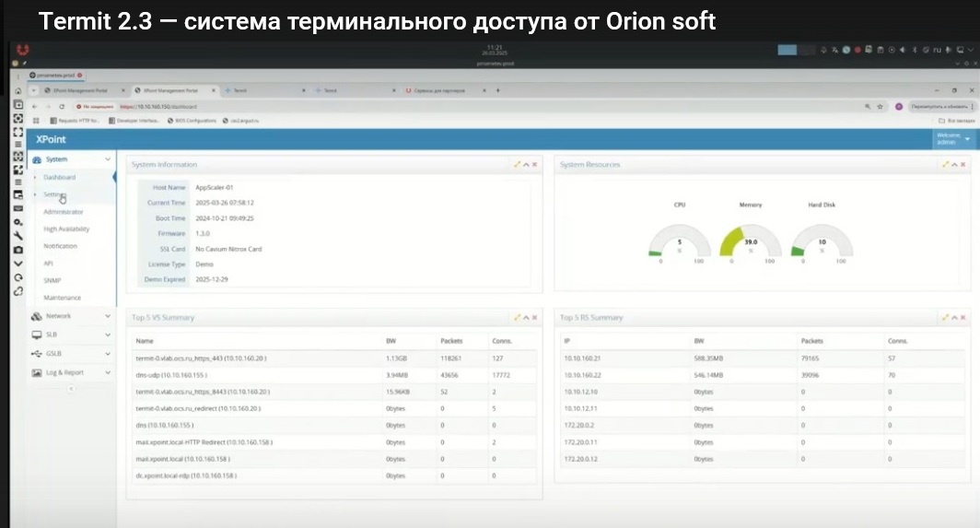
Task: Click the edit icon on Top 5 VS Summary
Action: [517, 318]
